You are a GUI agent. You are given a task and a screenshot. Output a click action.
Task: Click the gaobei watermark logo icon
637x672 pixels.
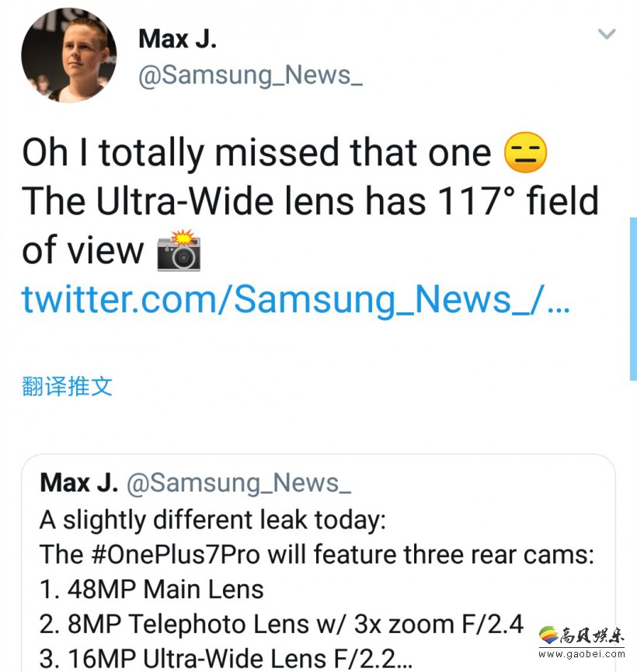point(548,635)
